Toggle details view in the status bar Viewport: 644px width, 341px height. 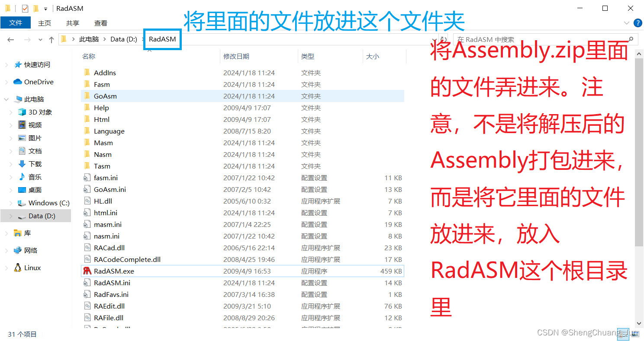pyautogui.click(x=623, y=334)
